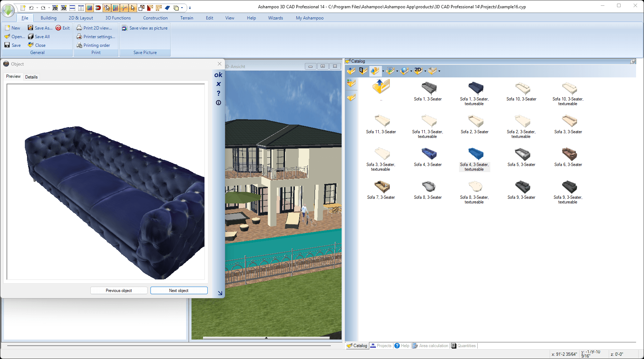Click the Next object button
644x359 pixels.
pos(179,290)
